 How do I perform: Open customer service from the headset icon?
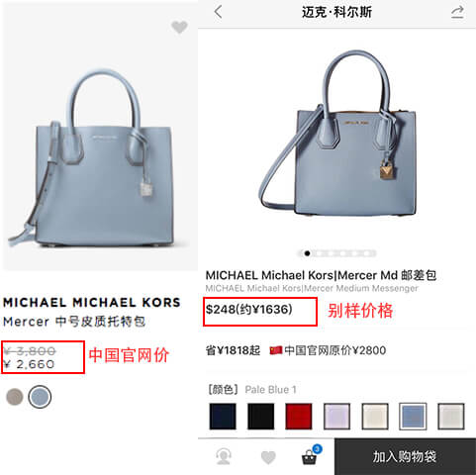click(x=224, y=457)
